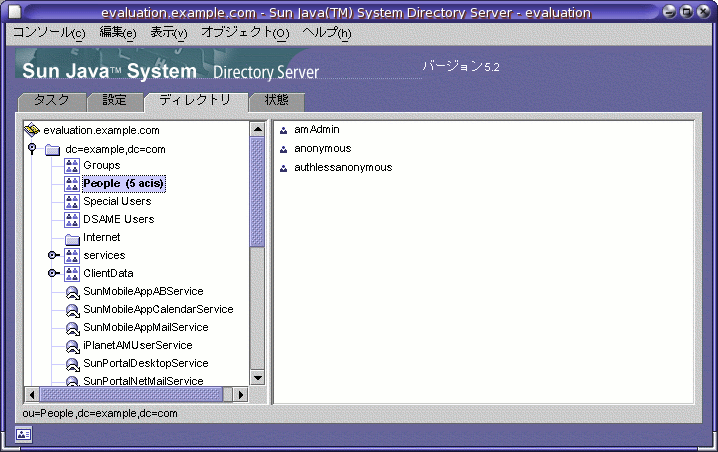
Task: Select the Internet tree entry
Action: point(102,237)
